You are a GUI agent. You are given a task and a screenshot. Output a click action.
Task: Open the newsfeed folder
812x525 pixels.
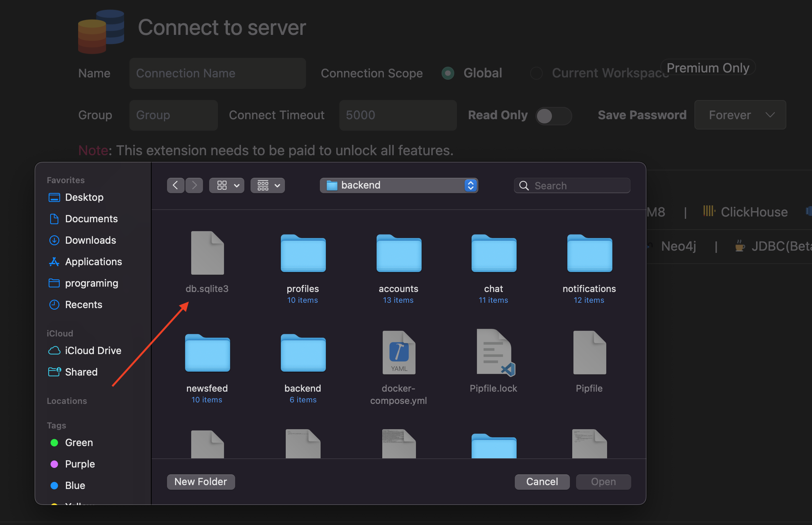207,353
